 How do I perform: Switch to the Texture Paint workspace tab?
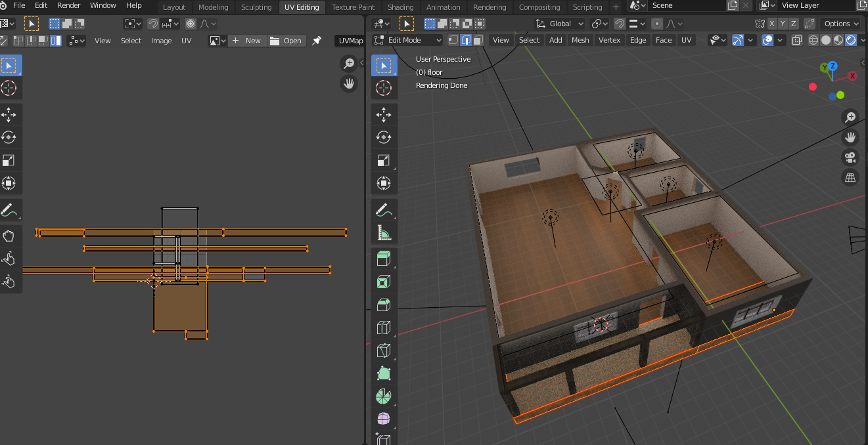353,7
